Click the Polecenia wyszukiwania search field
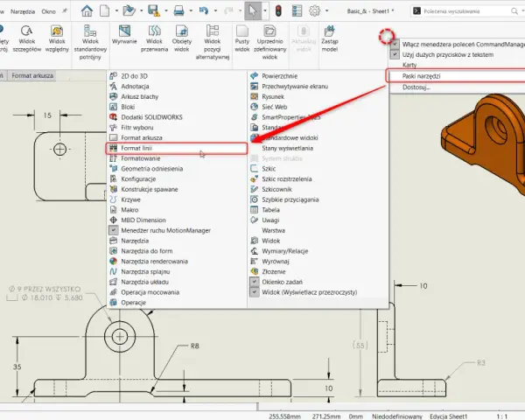 click(468, 11)
